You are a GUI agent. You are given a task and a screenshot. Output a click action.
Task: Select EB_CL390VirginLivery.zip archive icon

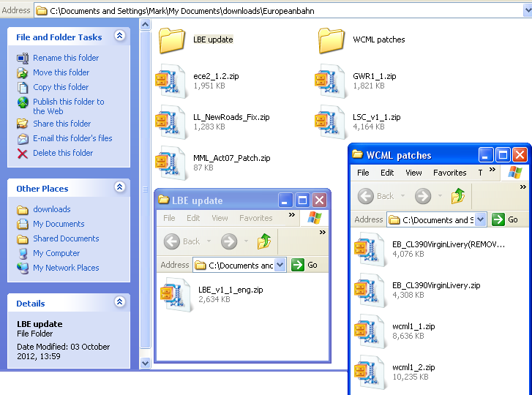[370, 290]
